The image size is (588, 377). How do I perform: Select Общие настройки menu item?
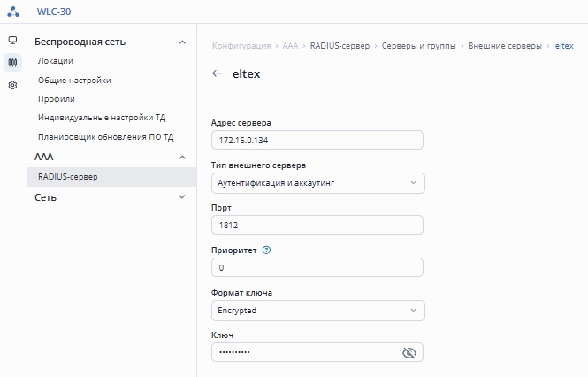tap(74, 81)
